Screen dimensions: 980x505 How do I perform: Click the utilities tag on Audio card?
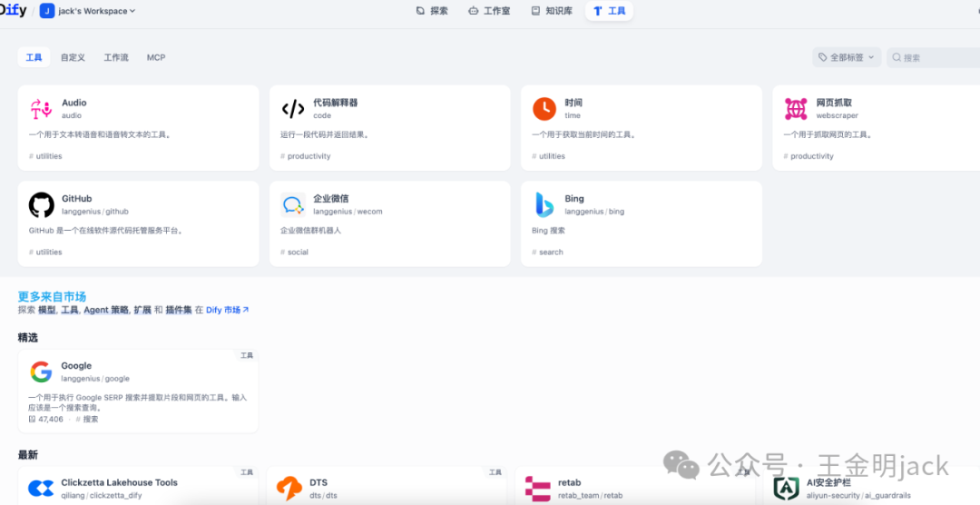[45, 156]
